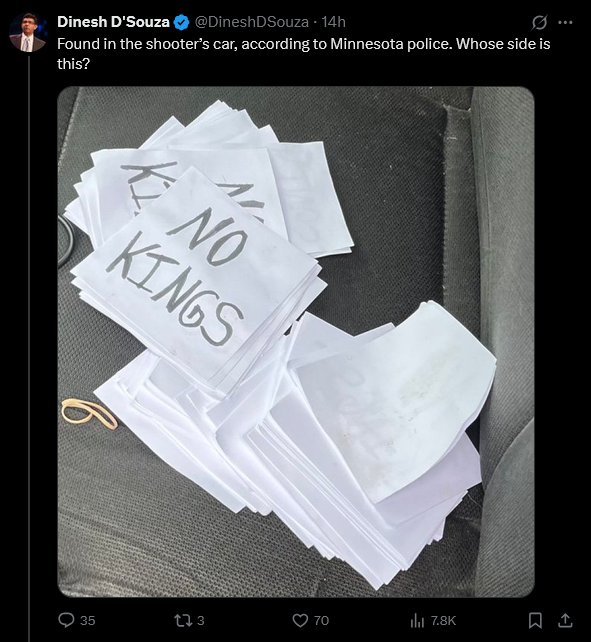Share the post via upload arrow icon
The height and width of the screenshot is (642, 591).
pos(565,620)
